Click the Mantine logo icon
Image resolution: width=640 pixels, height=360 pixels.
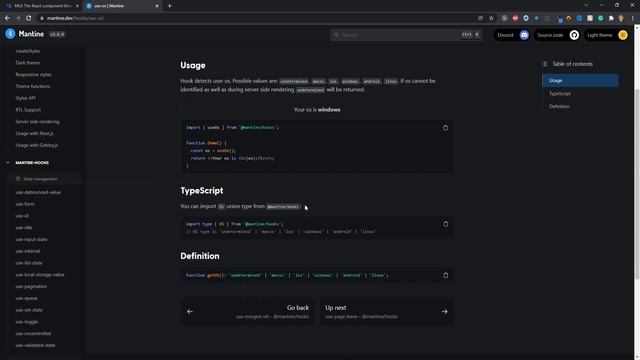point(10,34)
